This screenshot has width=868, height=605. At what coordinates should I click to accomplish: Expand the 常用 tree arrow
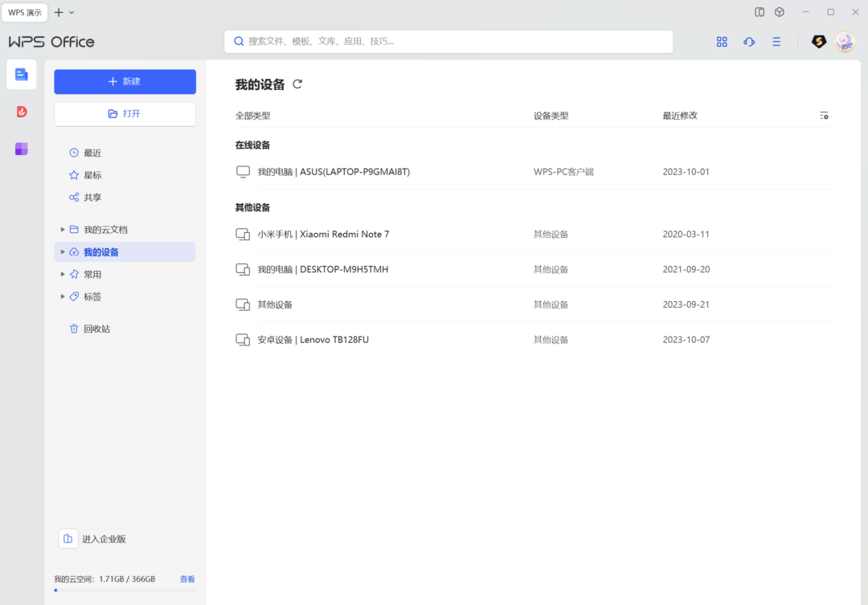coord(63,275)
